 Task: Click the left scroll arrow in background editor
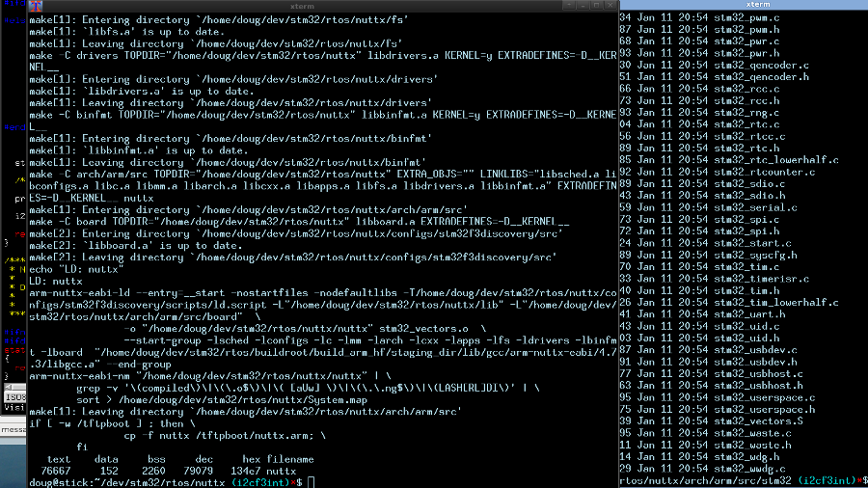tap(9, 388)
